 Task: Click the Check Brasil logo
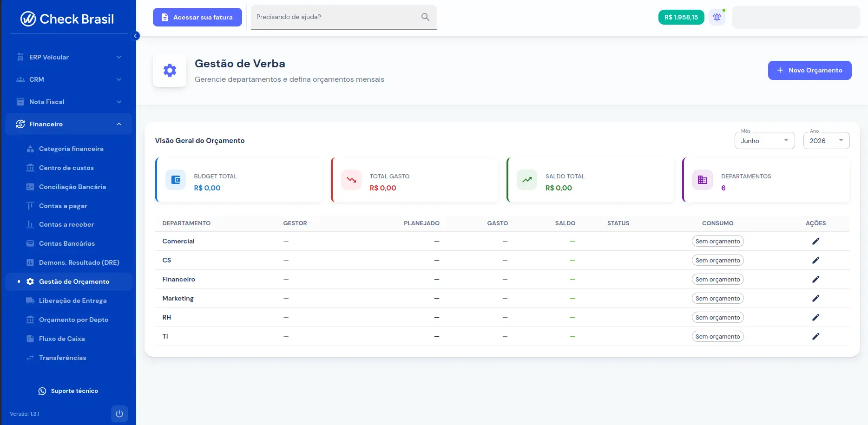coord(67,19)
